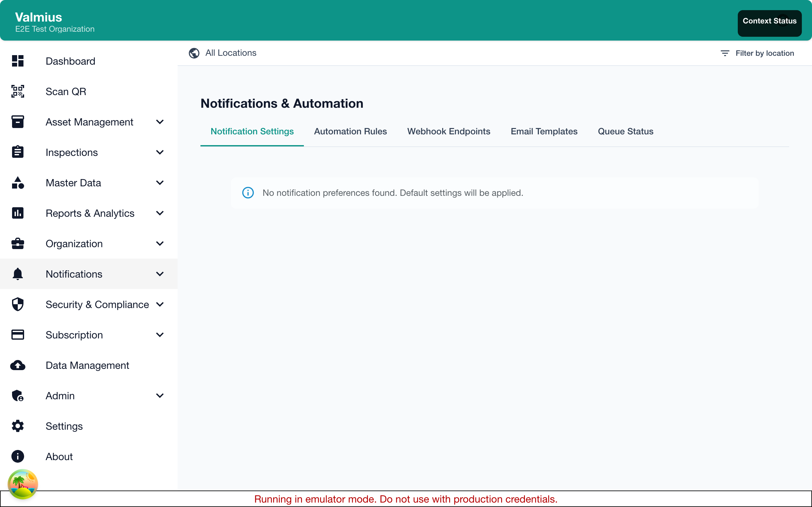Click the Notifications bell icon
812x507 pixels.
17,274
